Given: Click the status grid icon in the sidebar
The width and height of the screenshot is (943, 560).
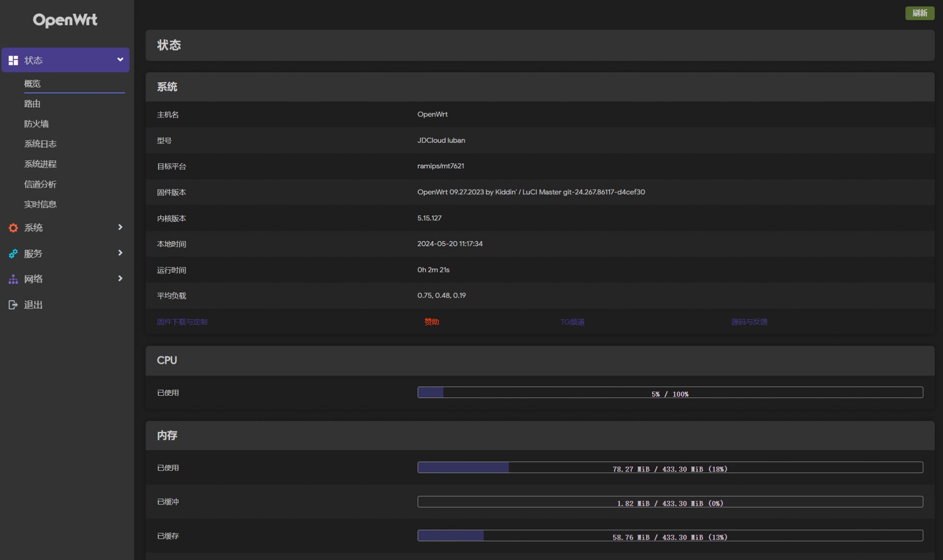Looking at the screenshot, I should pyautogui.click(x=13, y=60).
